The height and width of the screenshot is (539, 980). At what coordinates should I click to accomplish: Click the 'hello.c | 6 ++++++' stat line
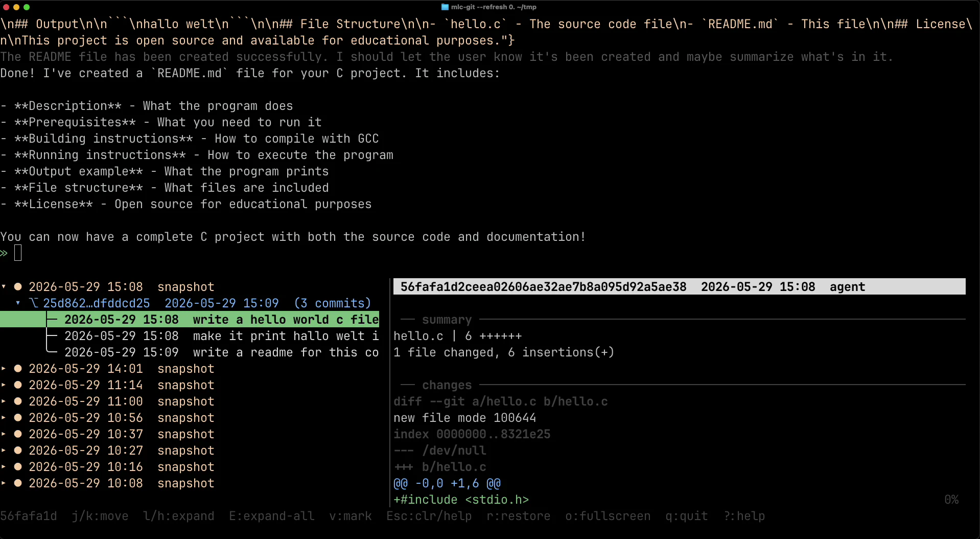pyautogui.click(x=458, y=336)
